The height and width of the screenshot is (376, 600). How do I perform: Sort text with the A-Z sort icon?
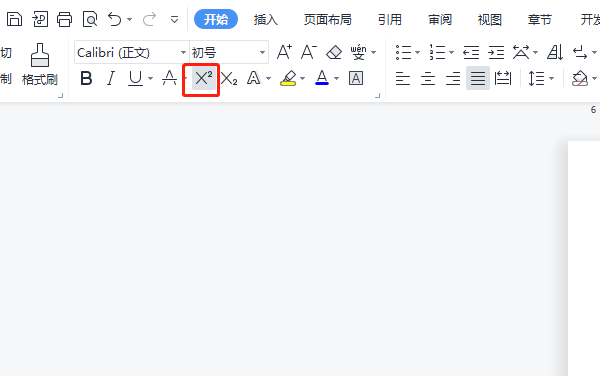[x=555, y=52]
